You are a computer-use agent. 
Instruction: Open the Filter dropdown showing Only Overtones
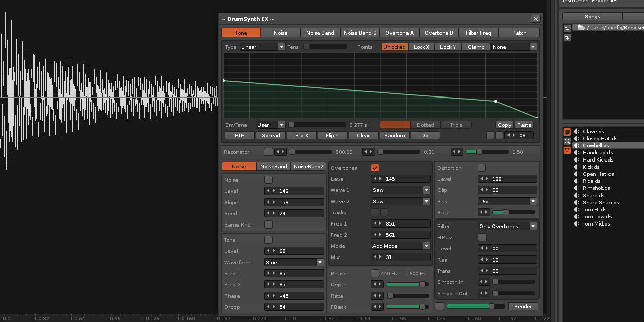point(507,226)
